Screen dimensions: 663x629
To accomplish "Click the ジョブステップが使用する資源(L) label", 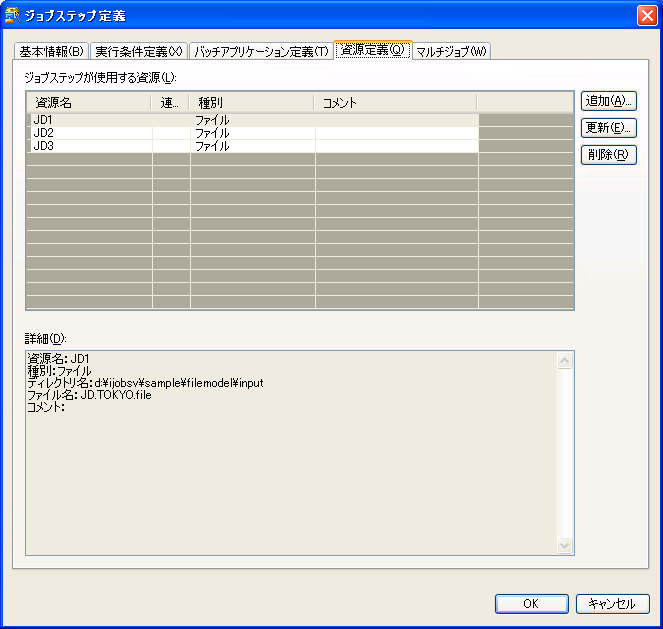I will click(100, 77).
